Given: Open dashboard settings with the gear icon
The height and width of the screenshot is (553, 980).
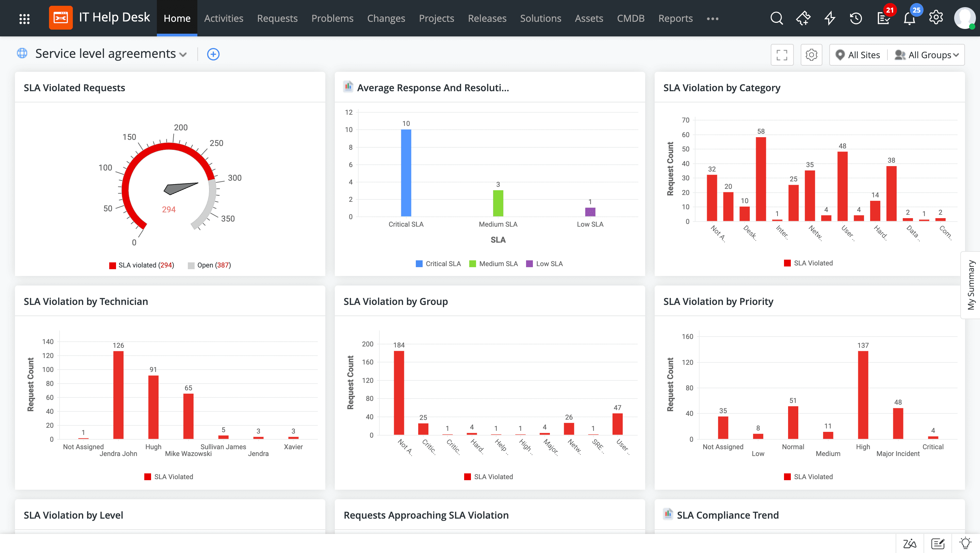Looking at the screenshot, I should [812, 54].
